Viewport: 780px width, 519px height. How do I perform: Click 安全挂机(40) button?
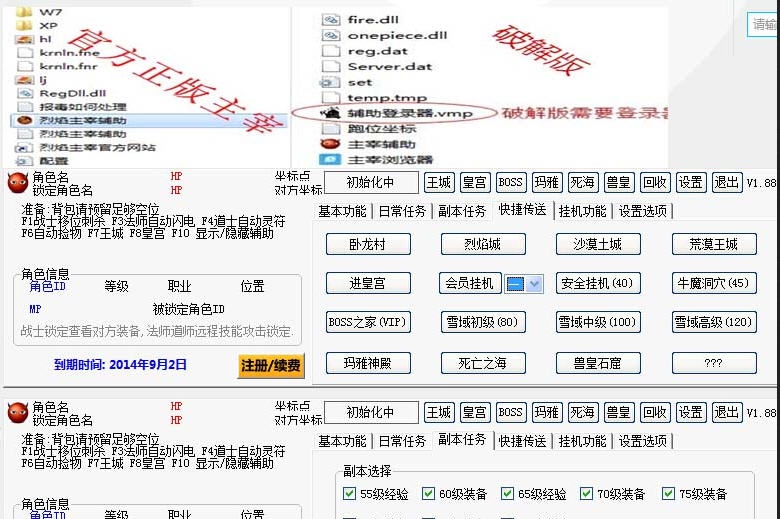tap(598, 283)
